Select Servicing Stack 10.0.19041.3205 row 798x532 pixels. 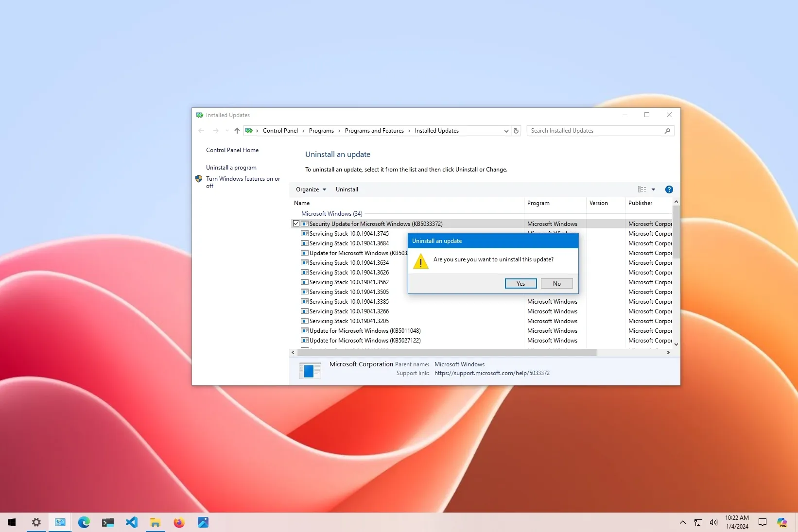click(349, 321)
